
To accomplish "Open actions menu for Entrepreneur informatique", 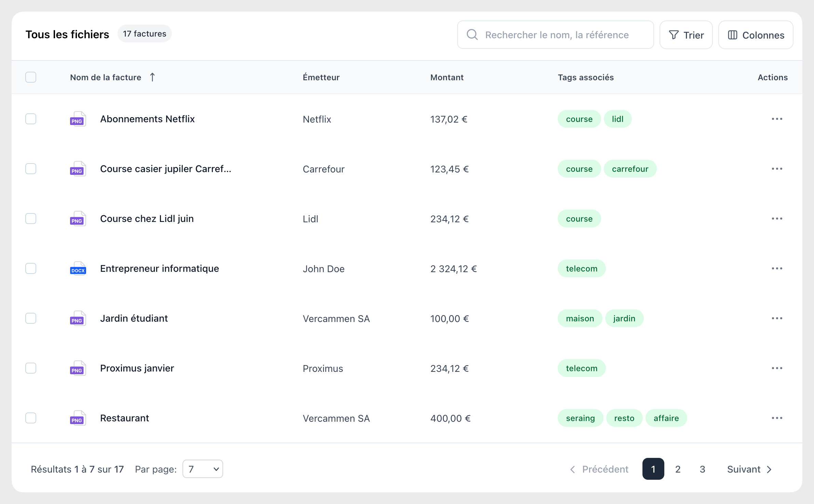I will point(777,268).
